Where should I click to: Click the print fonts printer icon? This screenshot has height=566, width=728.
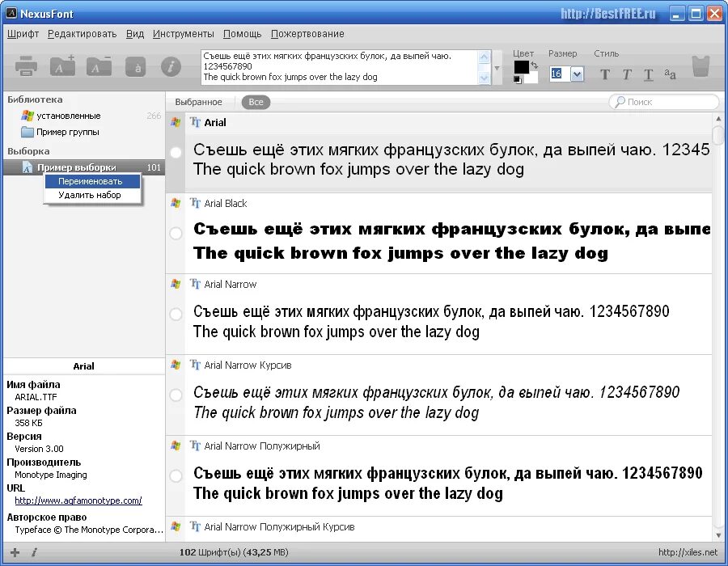[27, 66]
